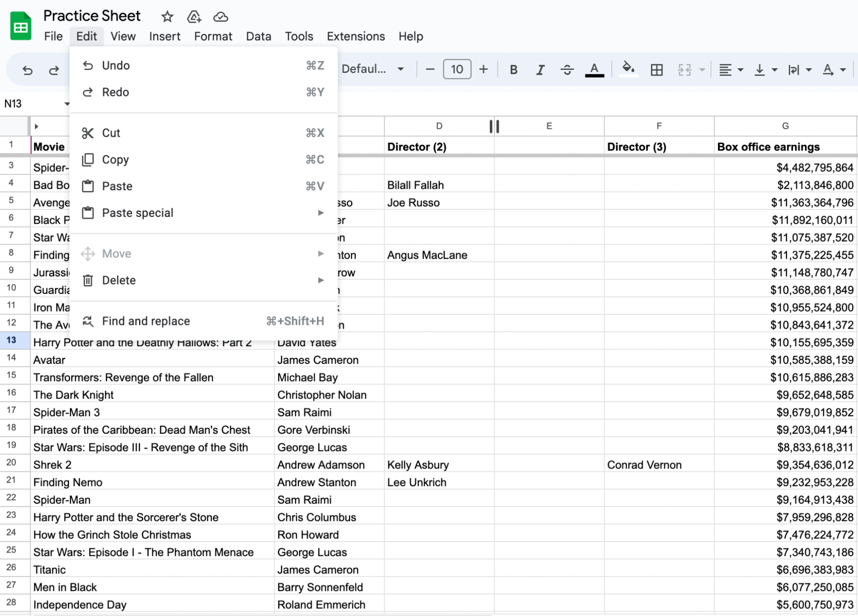Open the font size dropdown showing 10

tap(457, 69)
